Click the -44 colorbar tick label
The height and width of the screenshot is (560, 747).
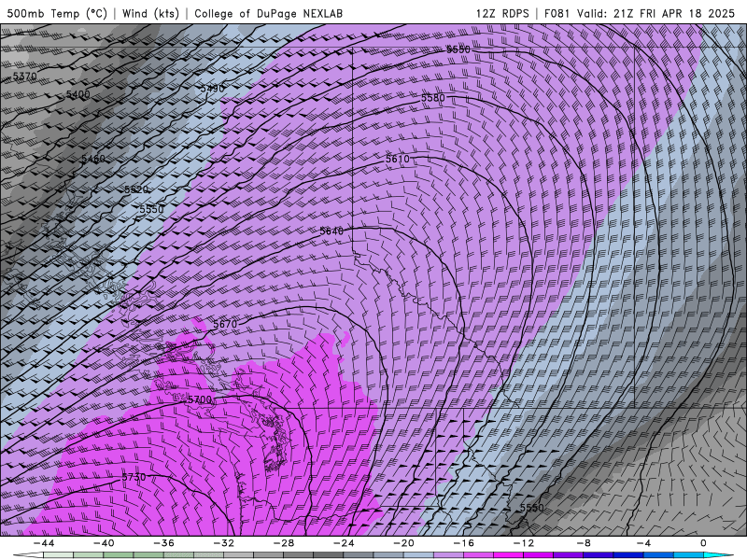[43, 543]
